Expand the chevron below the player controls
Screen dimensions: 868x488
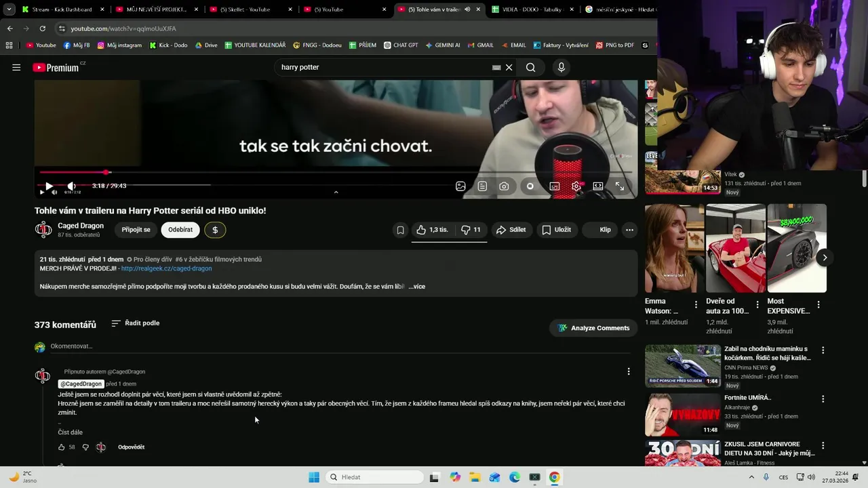point(336,192)
